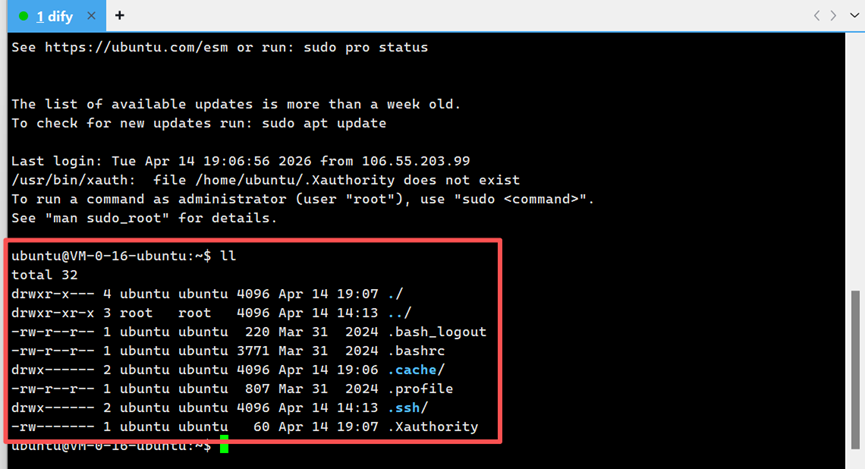Click the 'll' command text

[228, 256]
